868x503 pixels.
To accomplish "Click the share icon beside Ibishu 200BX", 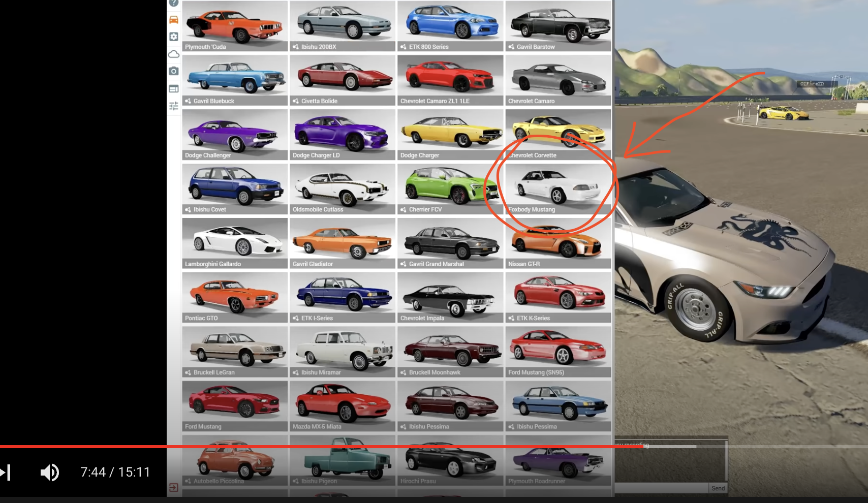I will (295, 47).
